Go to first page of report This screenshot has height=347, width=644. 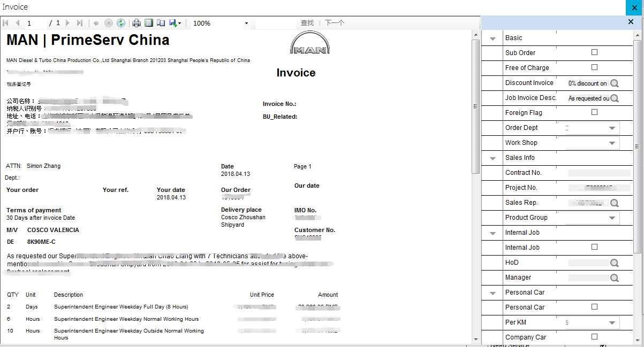pyautogui.click(x=6, y=23)
